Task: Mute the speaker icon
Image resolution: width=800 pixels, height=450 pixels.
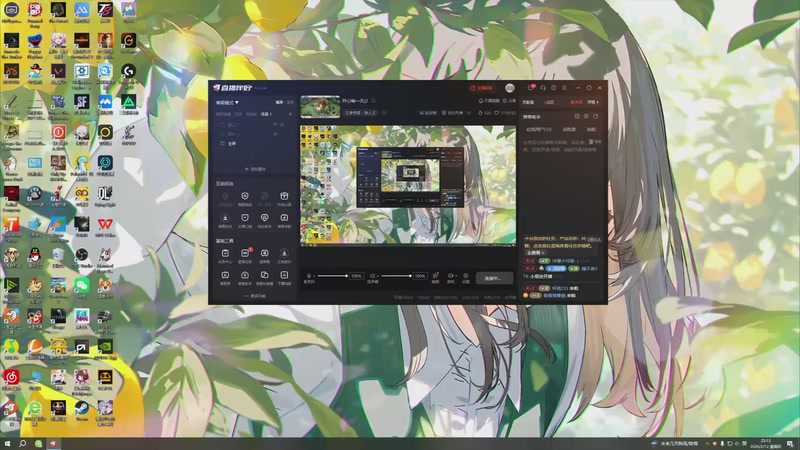Action: tap(372, 276)
